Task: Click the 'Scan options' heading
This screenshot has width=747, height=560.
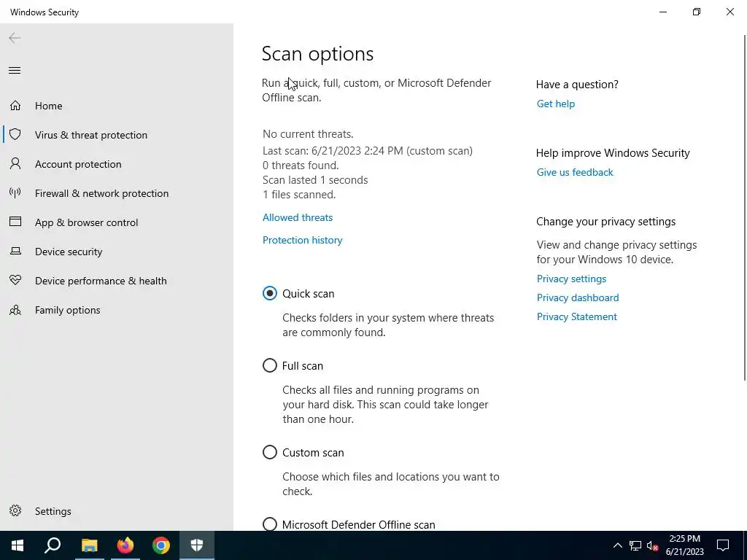Action: [x=318, y=54]
